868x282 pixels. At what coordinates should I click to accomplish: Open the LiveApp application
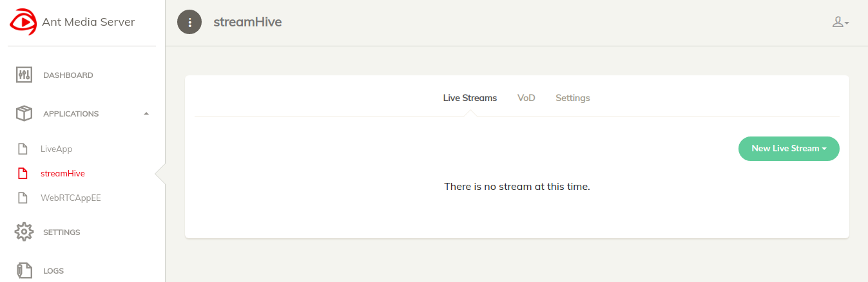(56, 149)
